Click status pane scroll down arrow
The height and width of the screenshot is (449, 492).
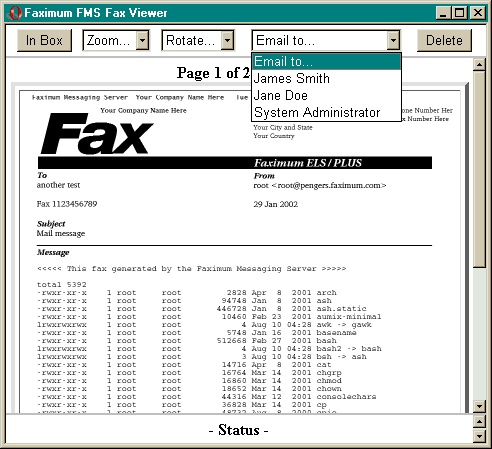[479, 436]
